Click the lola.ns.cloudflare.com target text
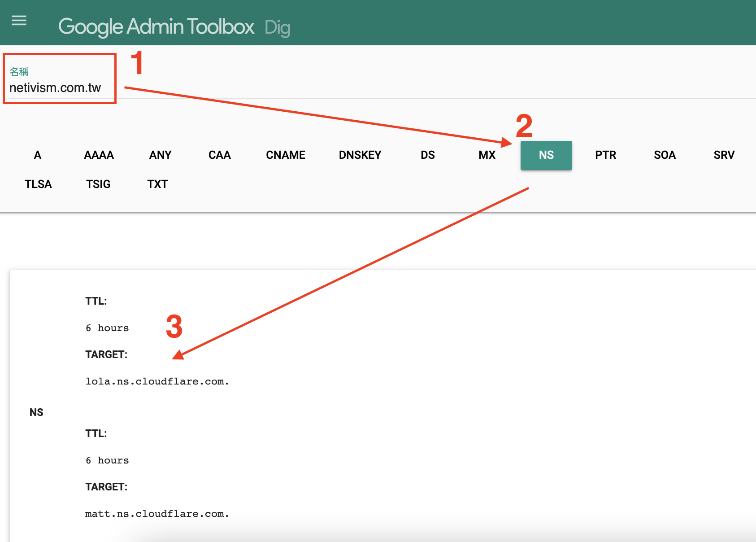 coord(157,381)
